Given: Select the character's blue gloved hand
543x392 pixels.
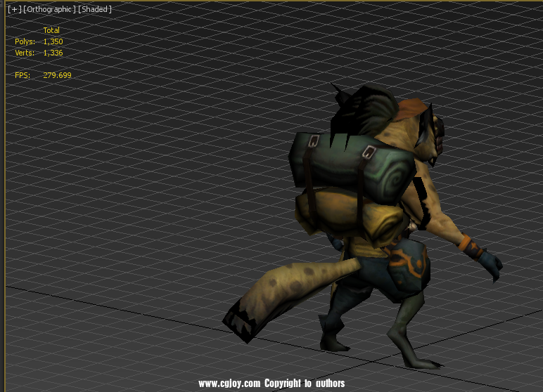Looking at the screenshot, I should click(x=490, y=264).
